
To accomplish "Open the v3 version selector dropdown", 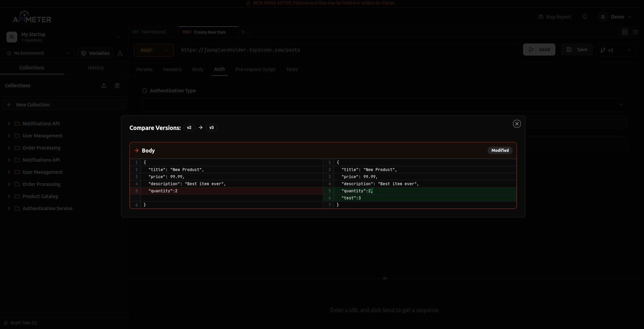I will (x=630, y=50).
